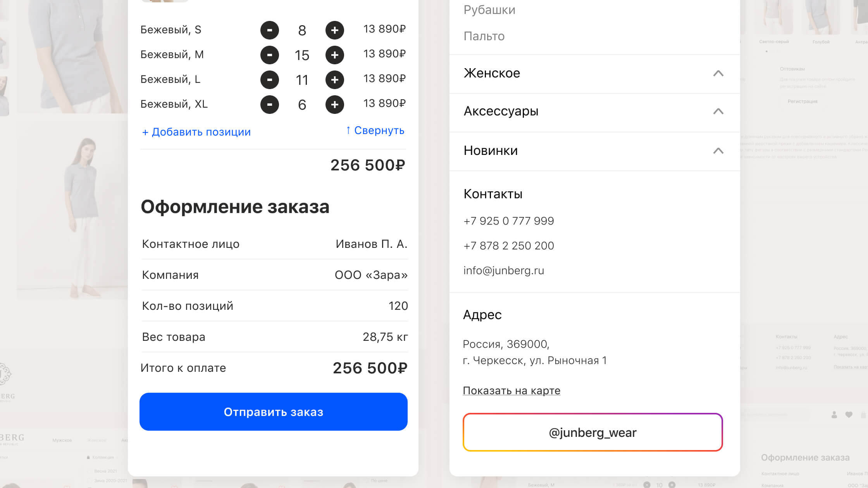Expand the Женское section chevron
868x488 pixels.
[718, 74]
